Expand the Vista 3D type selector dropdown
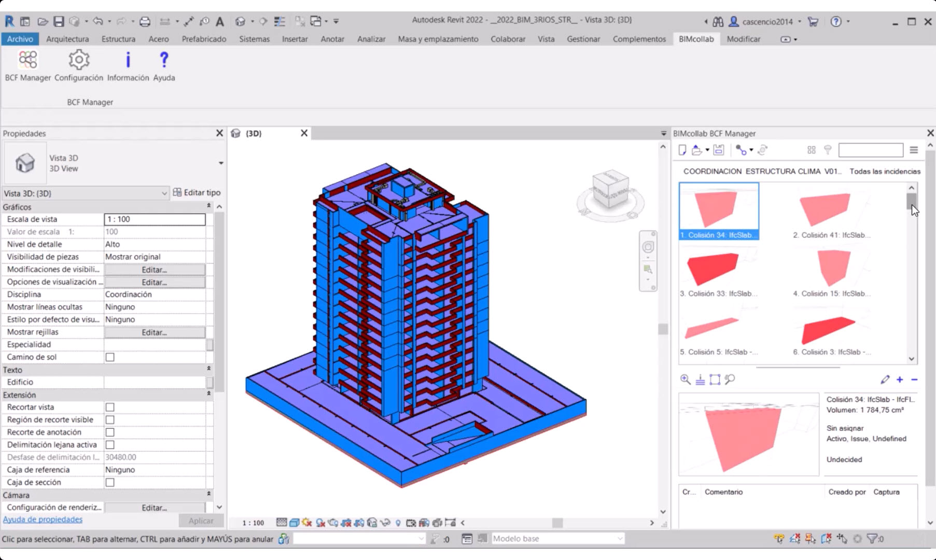Viewport: 936px width, 560px height. point(164,193)
